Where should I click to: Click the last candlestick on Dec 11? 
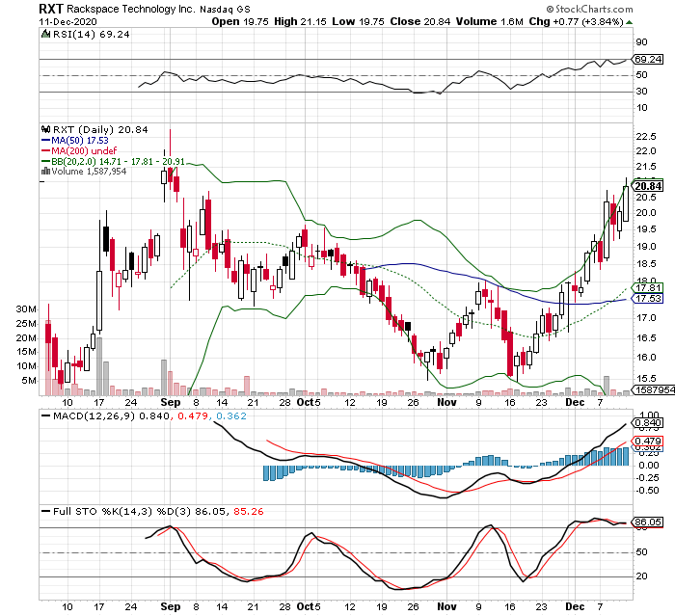pos(626,201)
